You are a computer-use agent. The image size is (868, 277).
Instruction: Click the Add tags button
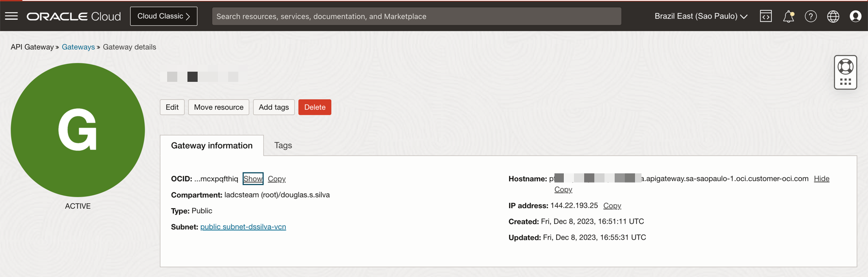pyautogui.click(x=274, y=107)
